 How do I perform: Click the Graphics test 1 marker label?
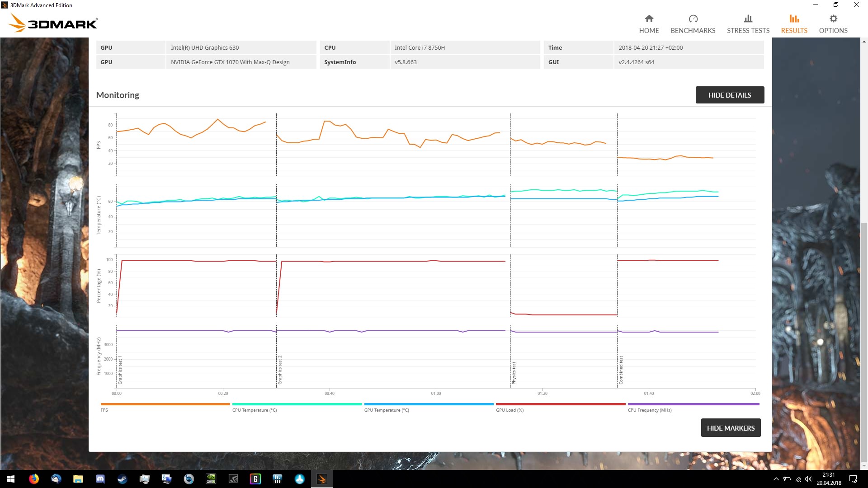120,370
